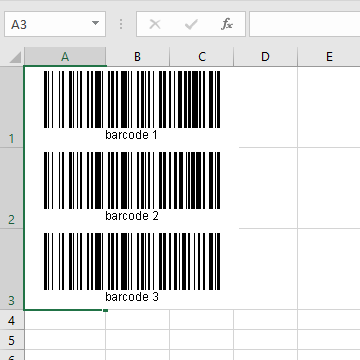
Task: Select column C header
Action: [202, 57]
